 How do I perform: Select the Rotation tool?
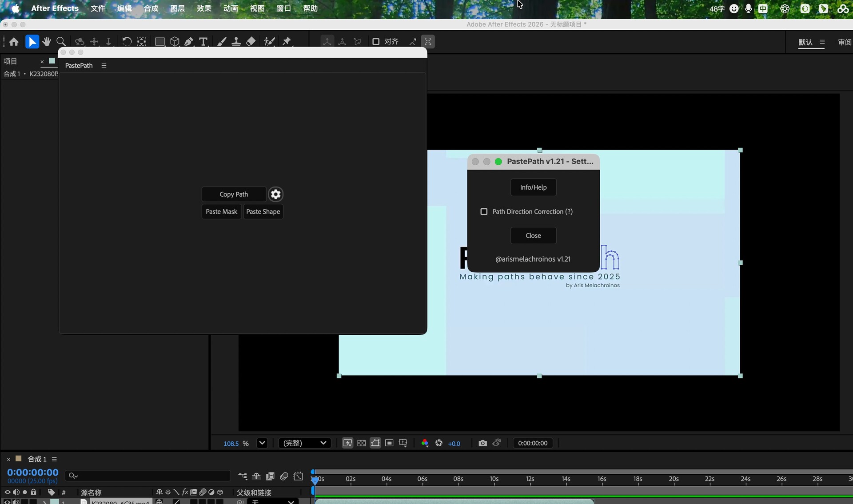(x=127, y=42)
